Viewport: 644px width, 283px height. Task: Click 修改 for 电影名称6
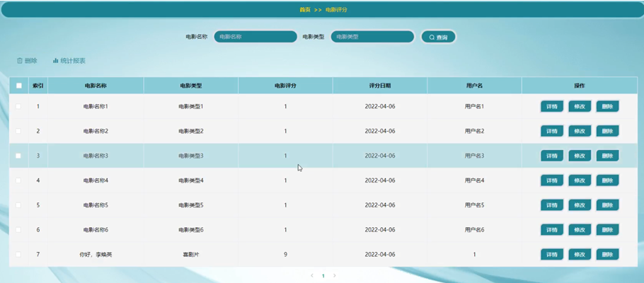[580, 230]
